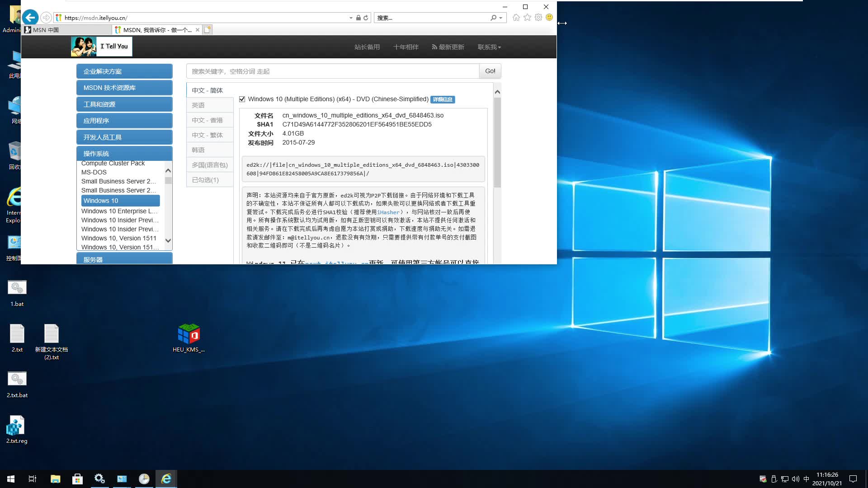
Task: Open the 站长备用 nav link
Action: pos(367,47)
